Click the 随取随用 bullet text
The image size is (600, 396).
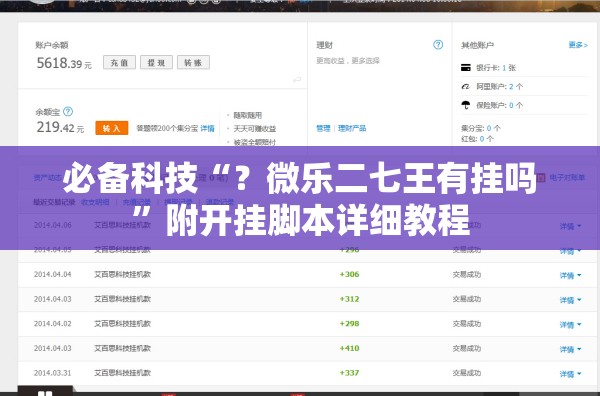click(x=248, y=115)
